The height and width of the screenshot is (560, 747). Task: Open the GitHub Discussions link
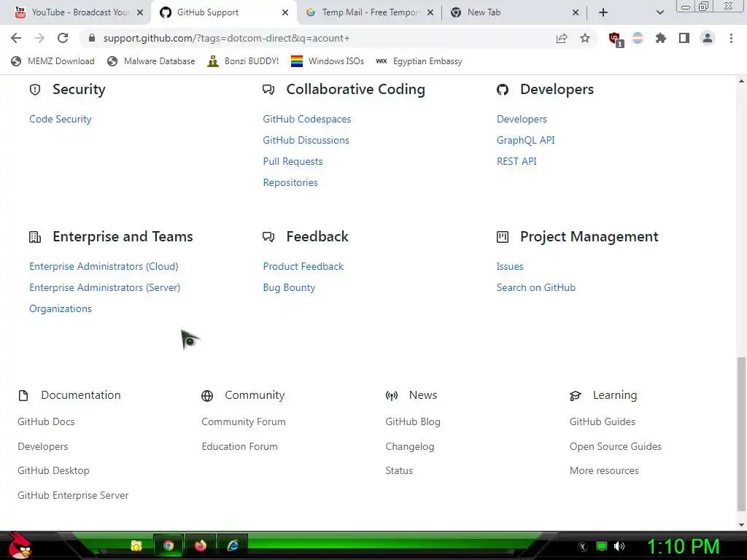coord(306,140)
